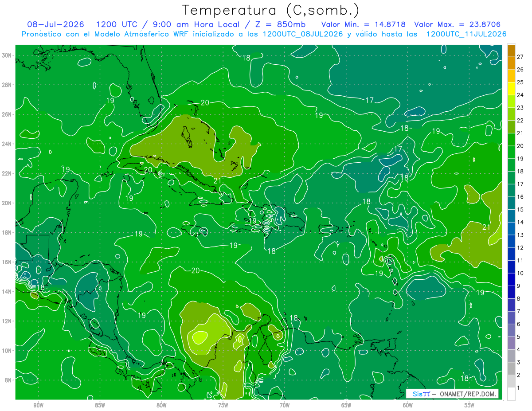
Task: Click the legend value '14' on the color scale
Action: [x=520, y=222]
